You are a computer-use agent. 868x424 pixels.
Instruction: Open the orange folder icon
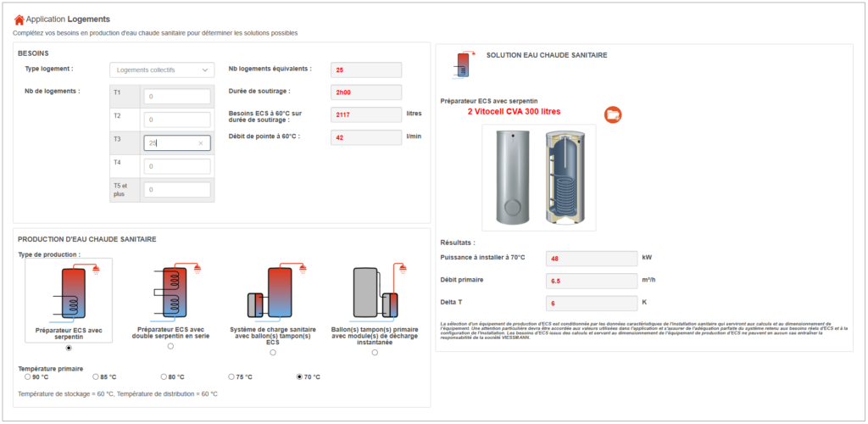pos(612,114)
